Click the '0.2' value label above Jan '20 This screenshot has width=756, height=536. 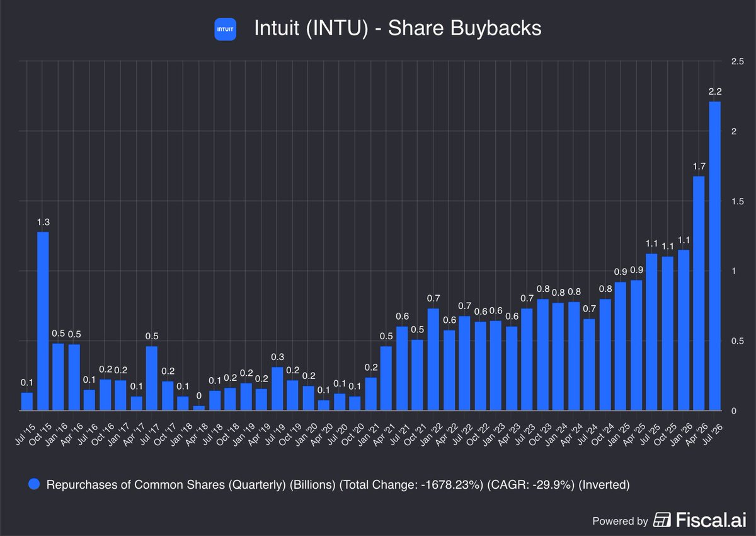click(308, 375)
